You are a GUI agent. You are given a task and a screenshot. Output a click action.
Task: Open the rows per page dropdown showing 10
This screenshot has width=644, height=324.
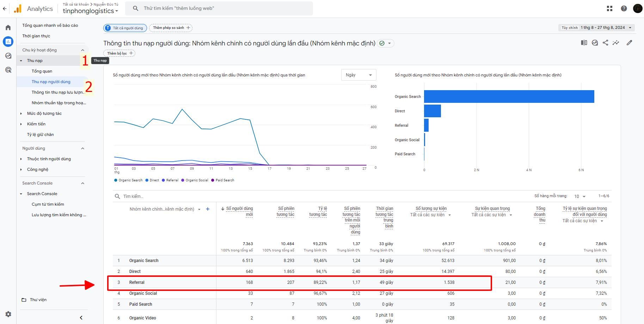tap(580, 196)
